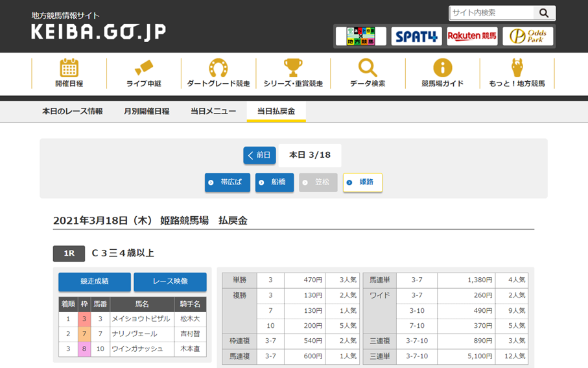Viewport: 588px width, 368px height.
Task: Select the 当日メニュー tab
Action: (213, 112)
